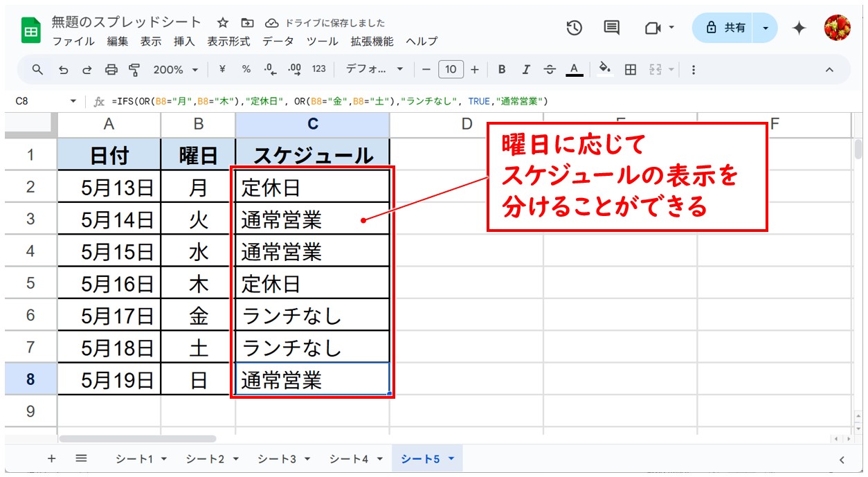This screenshot has height=477, width=868.
Task: Open version history clock icon
Action: [x=574, y=28]
